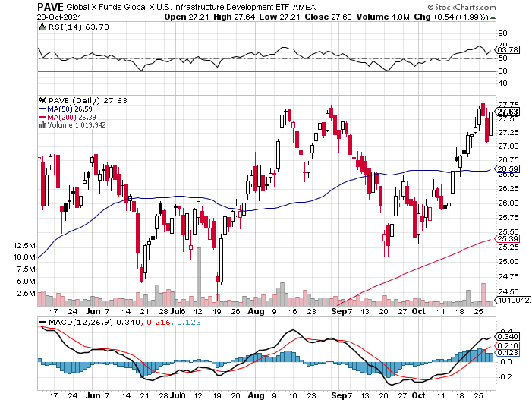This screenshot has width=532, height=403.
Task: Select the red MA(200) 25.39 legend entry
Action: (68, 117)
